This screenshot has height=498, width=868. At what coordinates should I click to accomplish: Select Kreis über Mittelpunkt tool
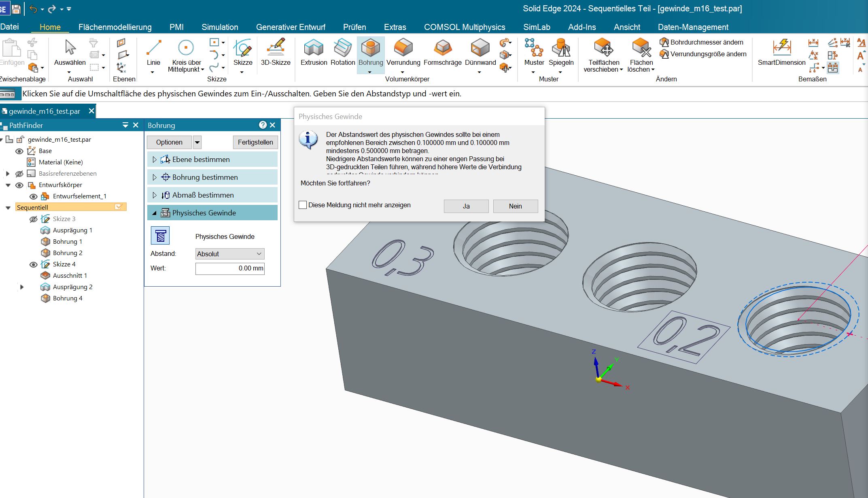[186, 55]
